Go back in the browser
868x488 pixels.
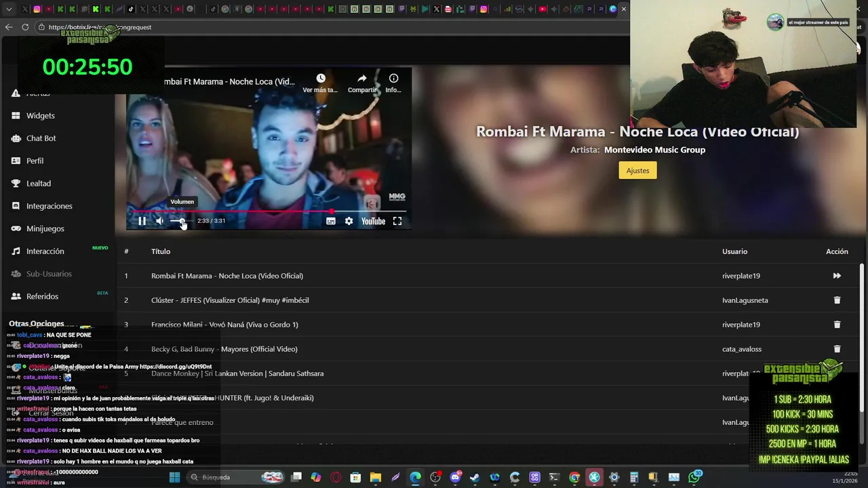[9, 27]
